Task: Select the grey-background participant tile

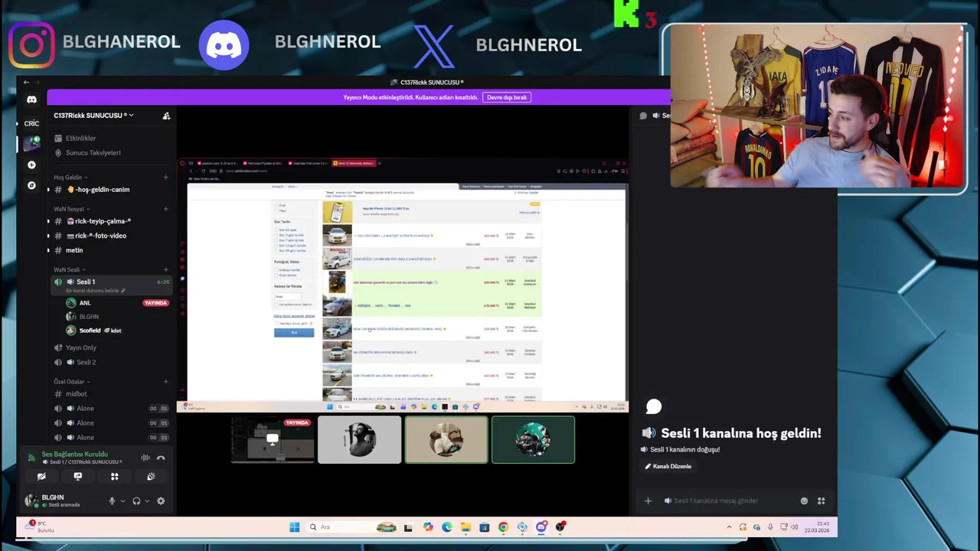Action: (359, 440)
